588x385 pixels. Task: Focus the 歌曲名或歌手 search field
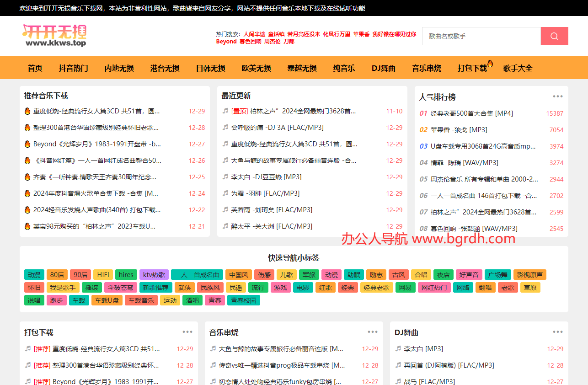pos(481,36)
